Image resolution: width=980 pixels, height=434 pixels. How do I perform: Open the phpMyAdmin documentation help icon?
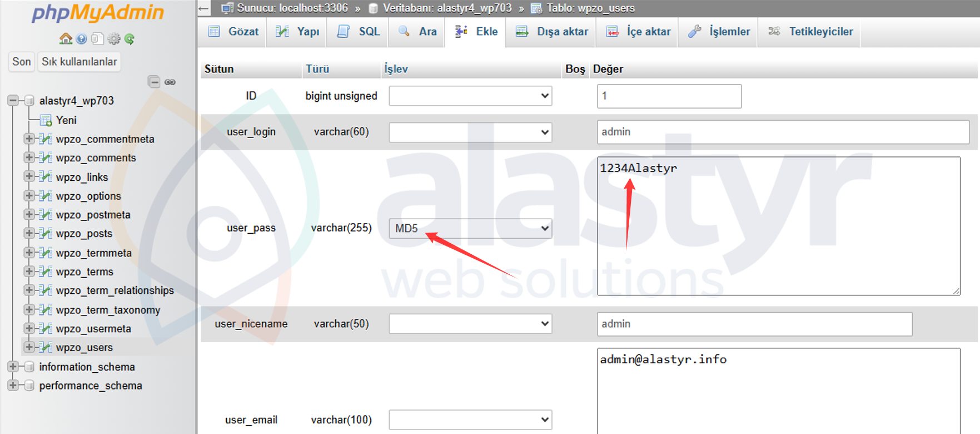pos(82,38)
